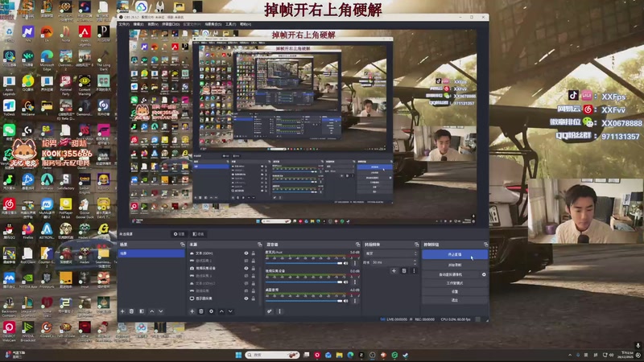
Task: Add a new scene with the plus icon
Action: [x=122, y=311]
